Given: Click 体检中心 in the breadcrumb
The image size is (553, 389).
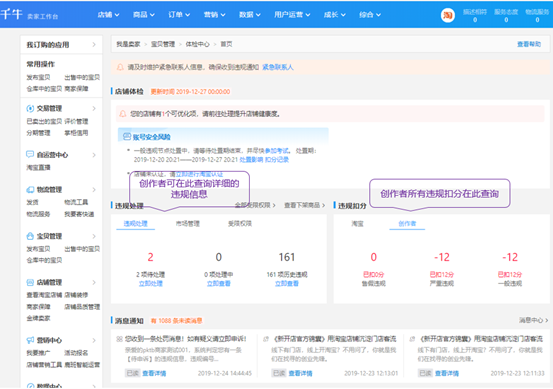Looking at the screenshot, I should [198, 44].
